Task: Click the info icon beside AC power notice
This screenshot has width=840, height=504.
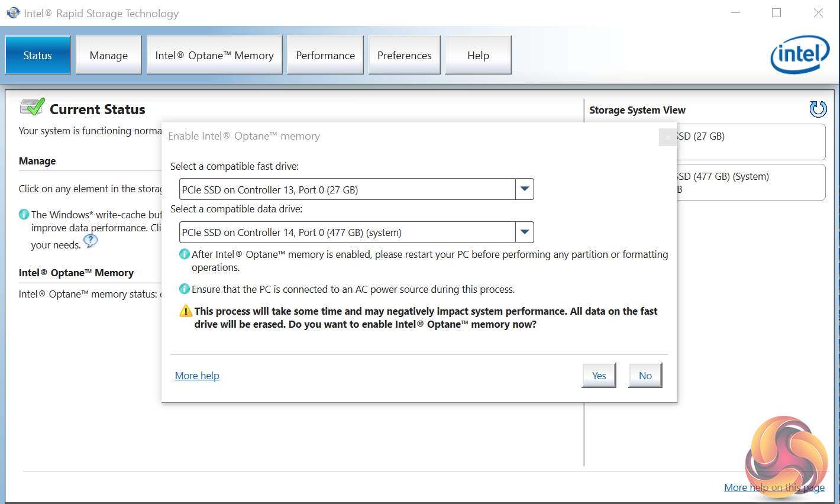Action: 185,289
